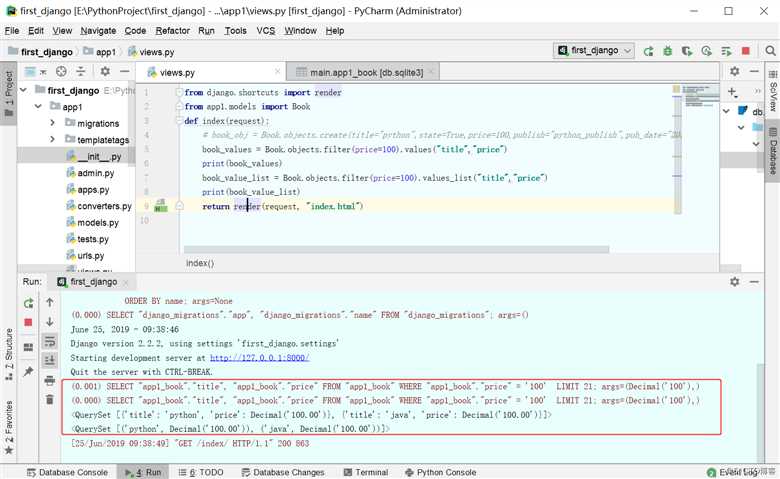Select admin.py in project tree

click(90, 173)
